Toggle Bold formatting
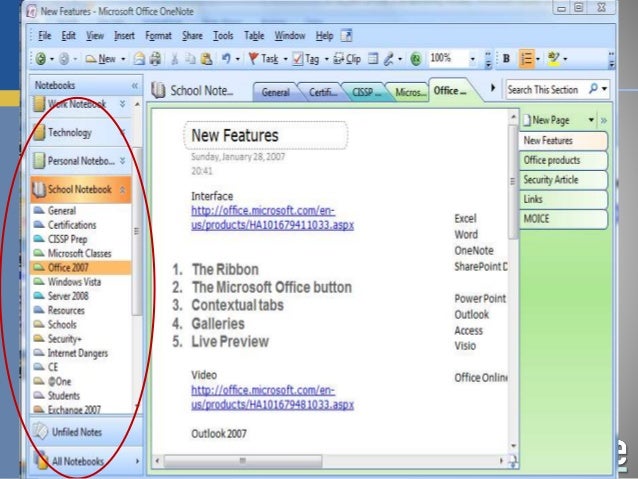 pyautogui.click(x=507, y=59)
